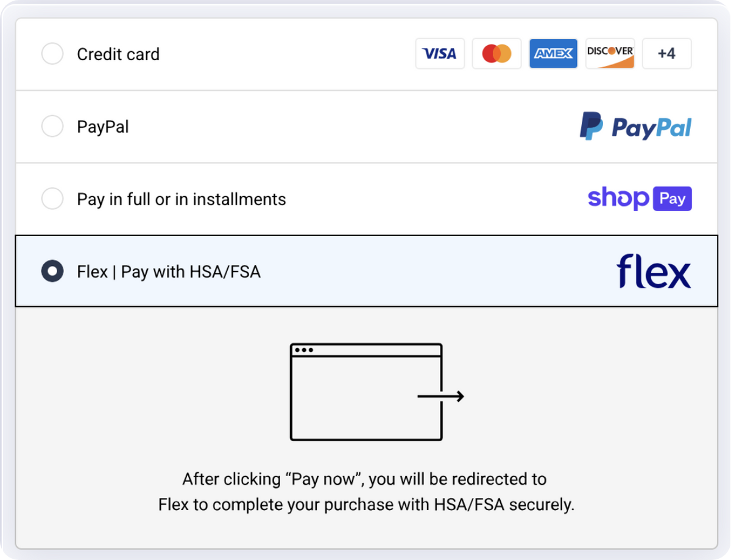Click the Mastercard logo icon

(x=496, y=54)
